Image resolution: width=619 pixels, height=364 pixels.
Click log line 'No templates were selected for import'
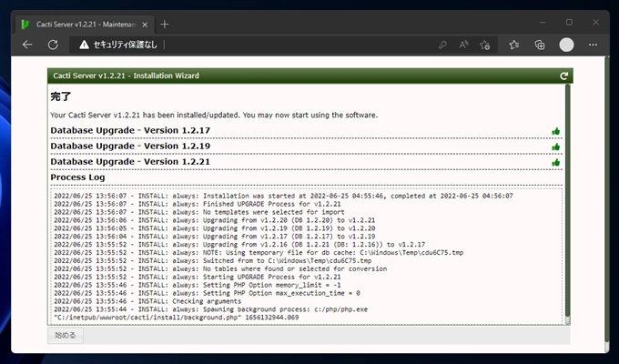[199, 212]
